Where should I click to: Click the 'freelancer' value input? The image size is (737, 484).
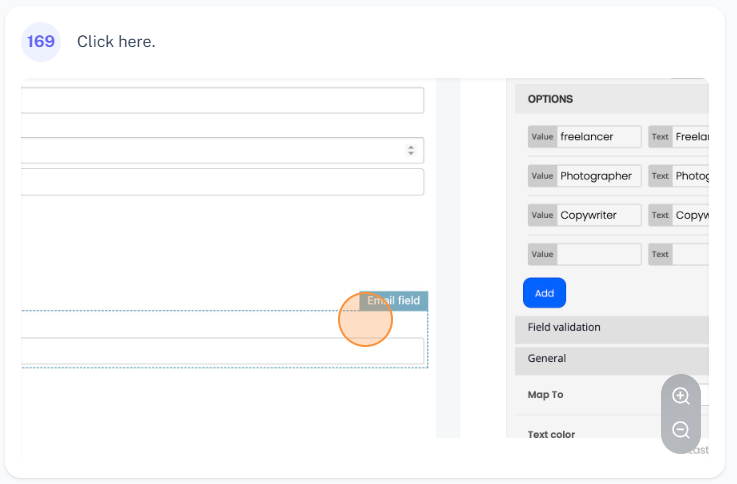pyautogui.click(x=597, y=136)
